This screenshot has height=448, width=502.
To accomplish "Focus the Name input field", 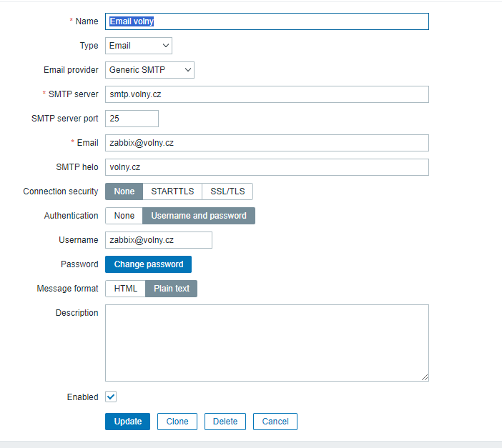I will (267, 21).
